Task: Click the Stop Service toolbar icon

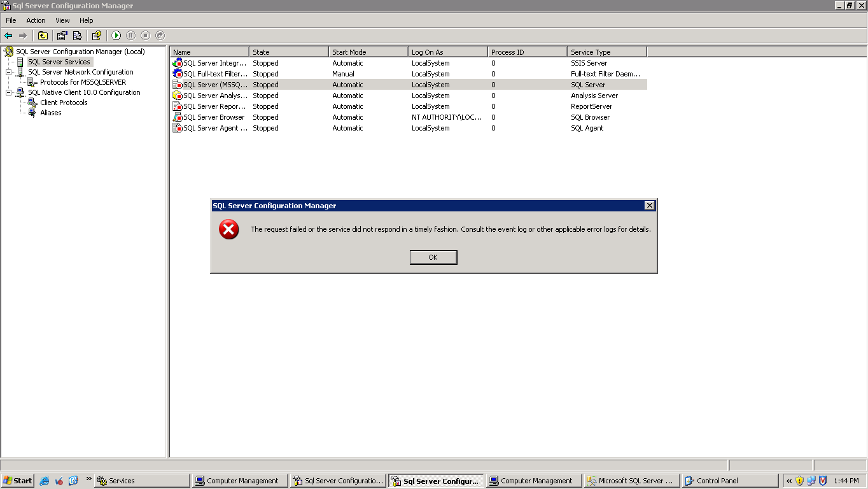Action: tap(146, 36)
